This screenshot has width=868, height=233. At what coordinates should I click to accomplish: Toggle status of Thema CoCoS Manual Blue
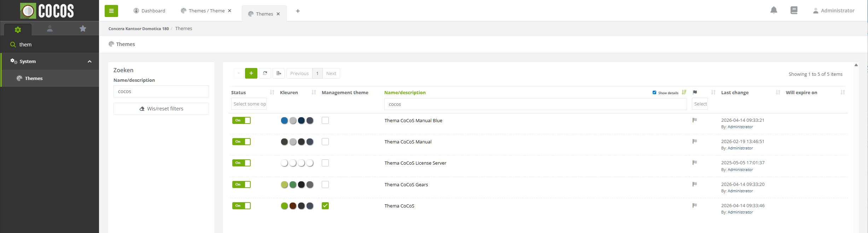tap(241, 120)
